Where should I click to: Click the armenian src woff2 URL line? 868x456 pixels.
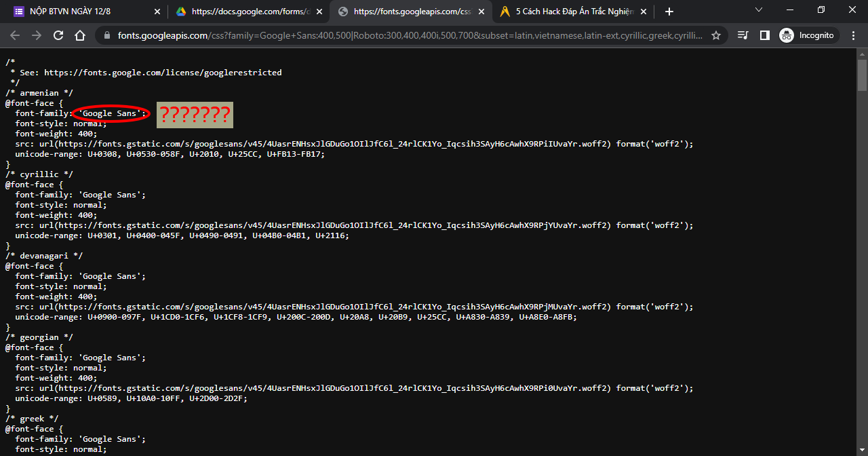[354, 144]
